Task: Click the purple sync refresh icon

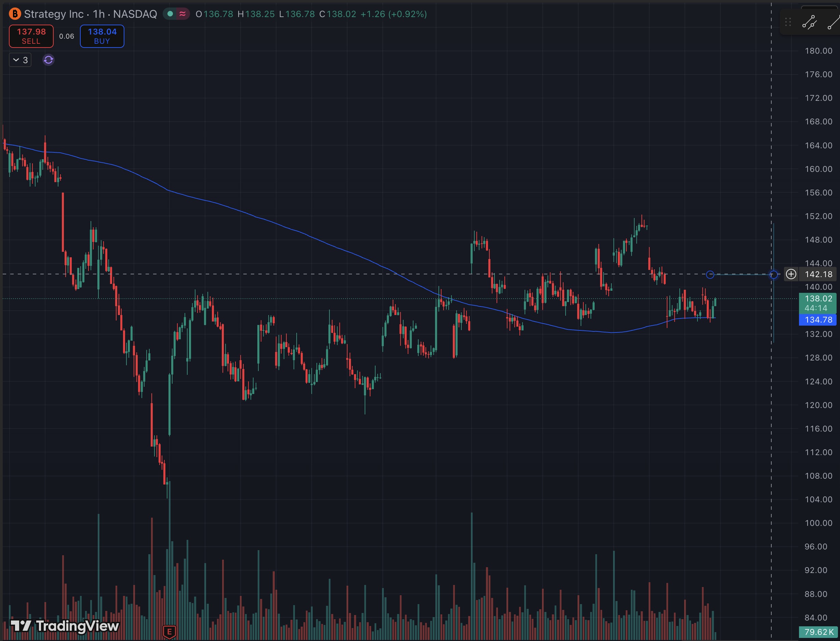Action: point(49,60)
